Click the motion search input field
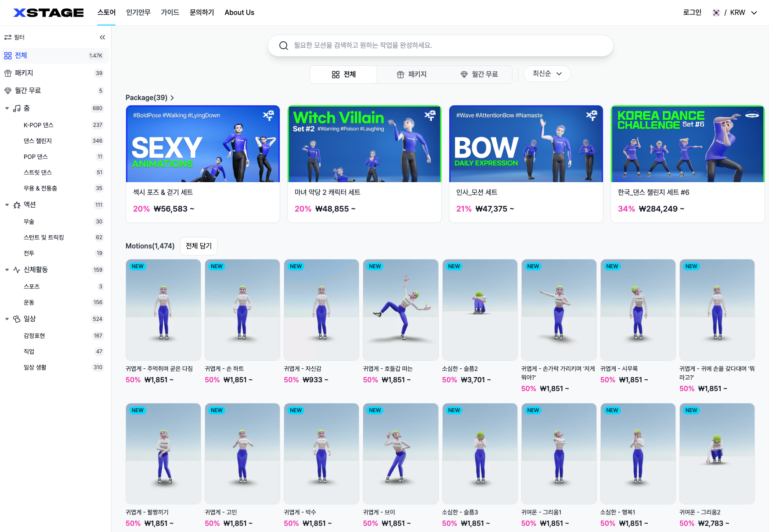The image size is (769, 532). 440,46
